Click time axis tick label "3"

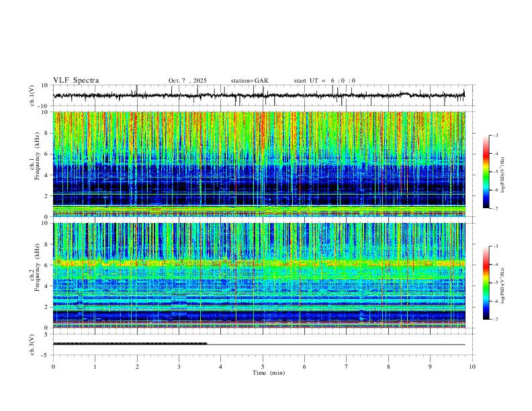click(x=179, y=367)
